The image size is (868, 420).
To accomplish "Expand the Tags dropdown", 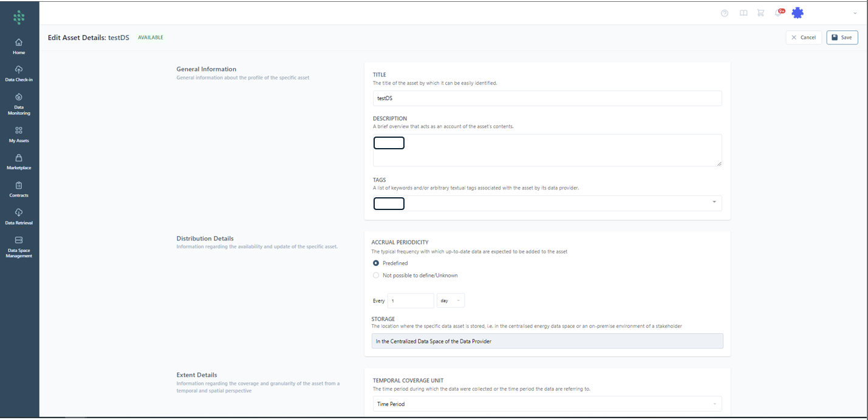I will tap(714, 203).
